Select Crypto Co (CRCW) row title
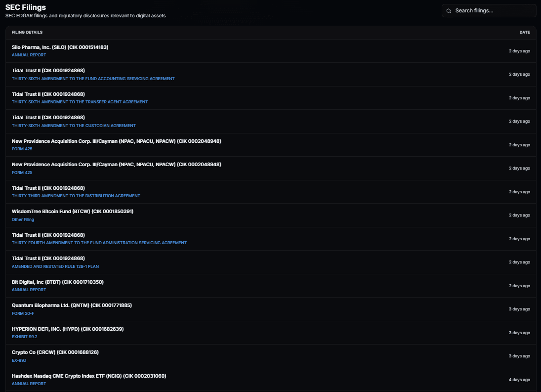Screen dimensions: 541x392 [x=55, y=352]
